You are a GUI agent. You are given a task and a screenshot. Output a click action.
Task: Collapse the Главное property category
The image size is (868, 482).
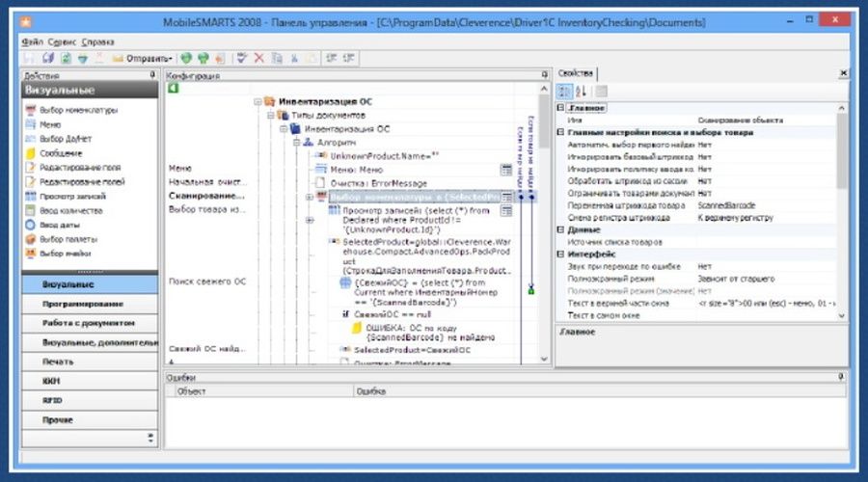click(560, 108)
